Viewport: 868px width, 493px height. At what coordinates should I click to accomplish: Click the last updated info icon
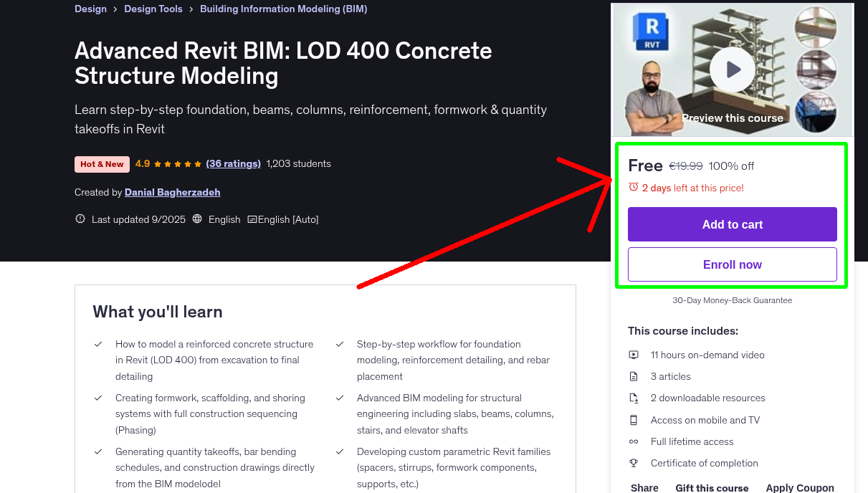80,219
